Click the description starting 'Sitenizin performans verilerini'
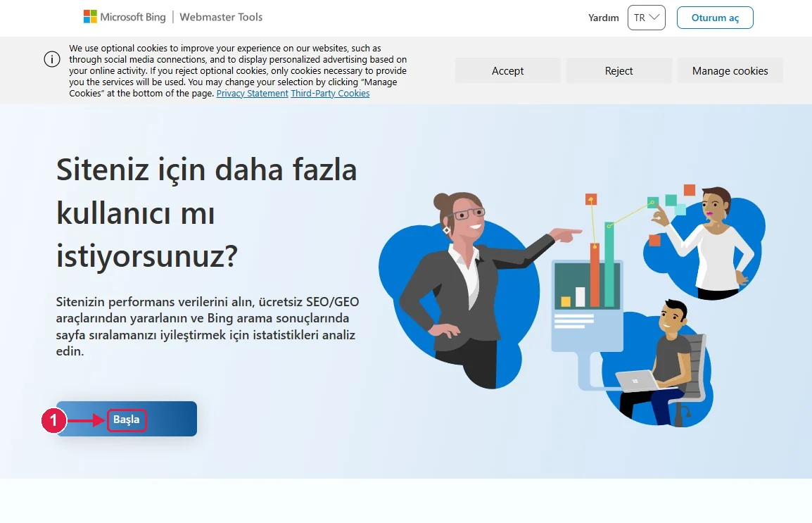The image size is (812, 523). tap(208, 326)
